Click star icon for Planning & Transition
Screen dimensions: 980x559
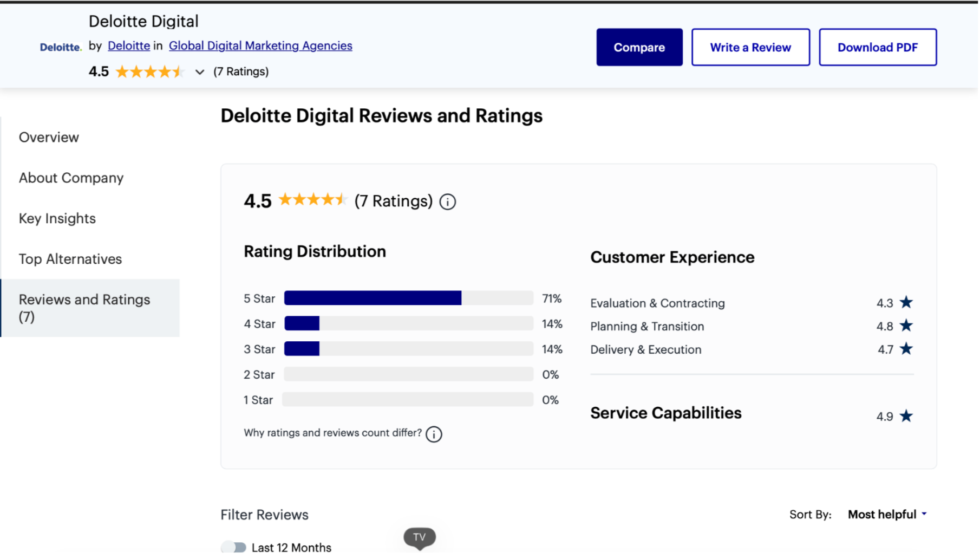point(906,326)
